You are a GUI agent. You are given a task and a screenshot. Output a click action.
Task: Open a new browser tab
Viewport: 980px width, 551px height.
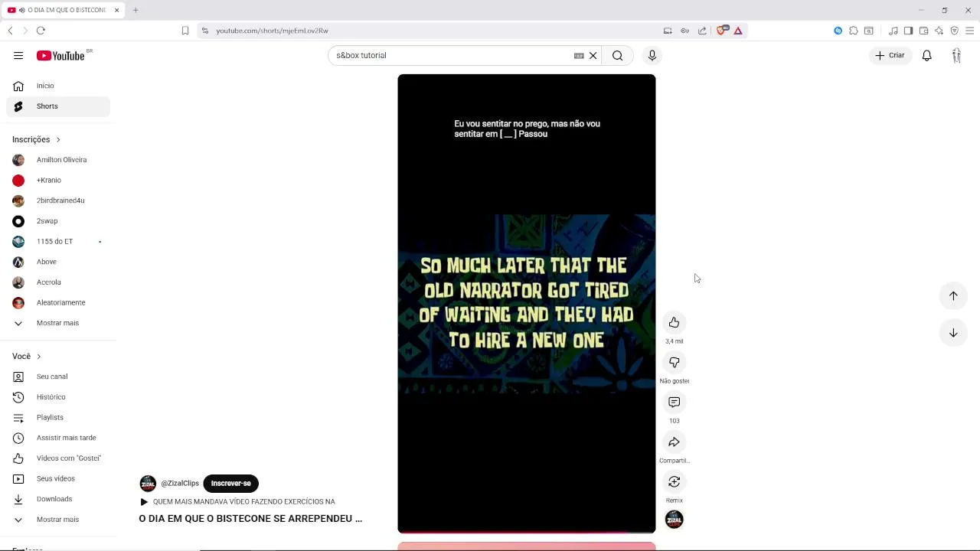[135, 10]
